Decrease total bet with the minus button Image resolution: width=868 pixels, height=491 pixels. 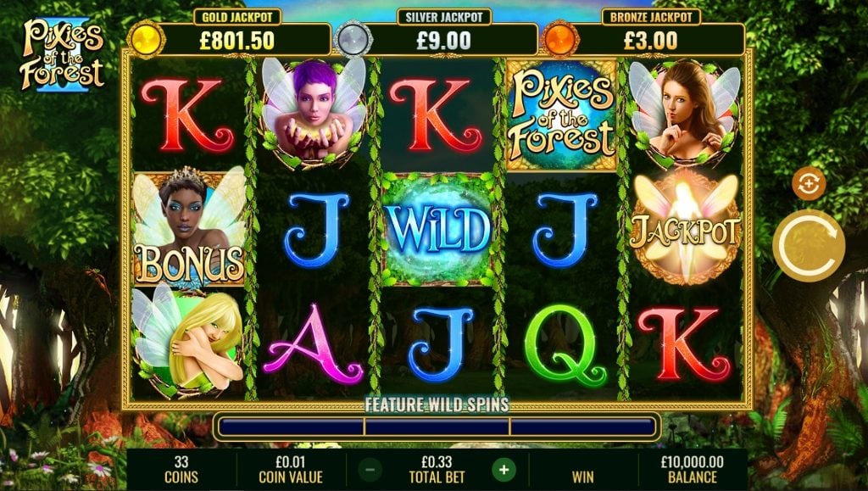[370, 470]
